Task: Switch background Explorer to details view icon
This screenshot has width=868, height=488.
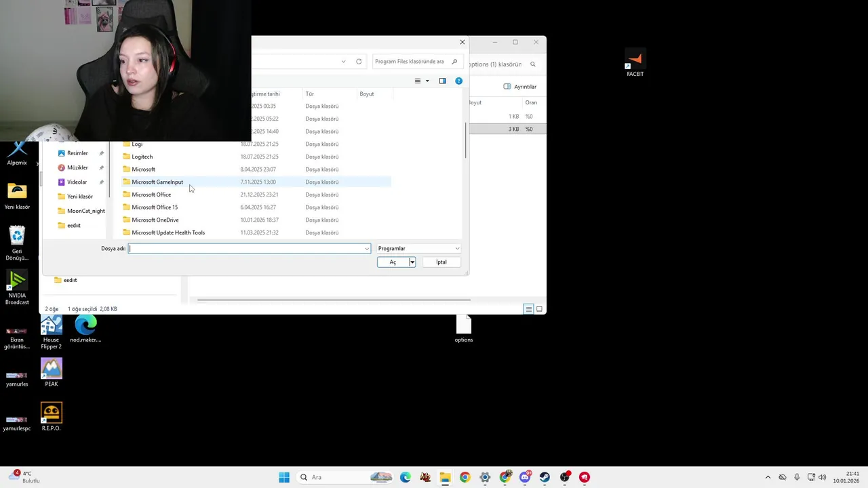Action: pos(528,309)
